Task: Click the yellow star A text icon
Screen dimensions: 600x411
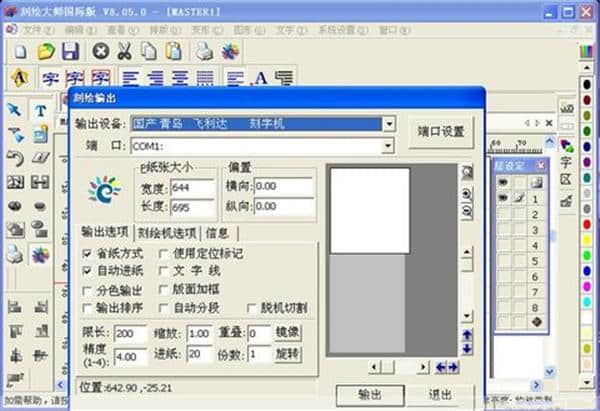Action: (20, 78)
